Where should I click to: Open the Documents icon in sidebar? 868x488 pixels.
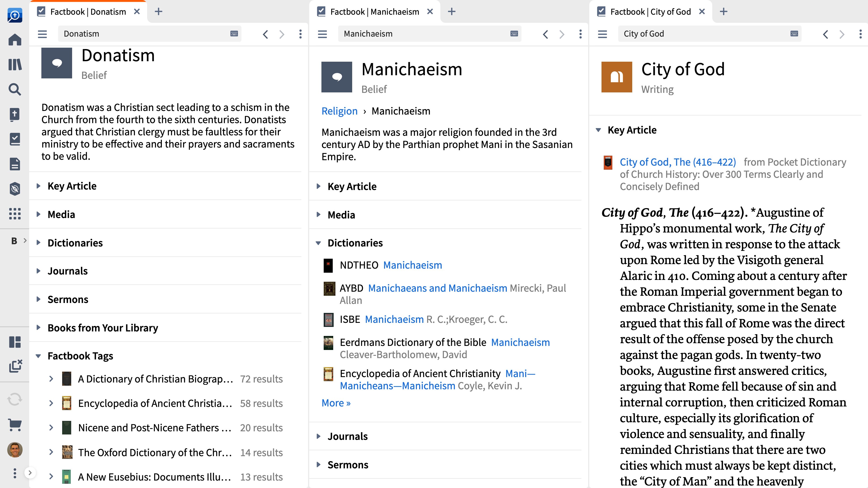tap(15, 164)
